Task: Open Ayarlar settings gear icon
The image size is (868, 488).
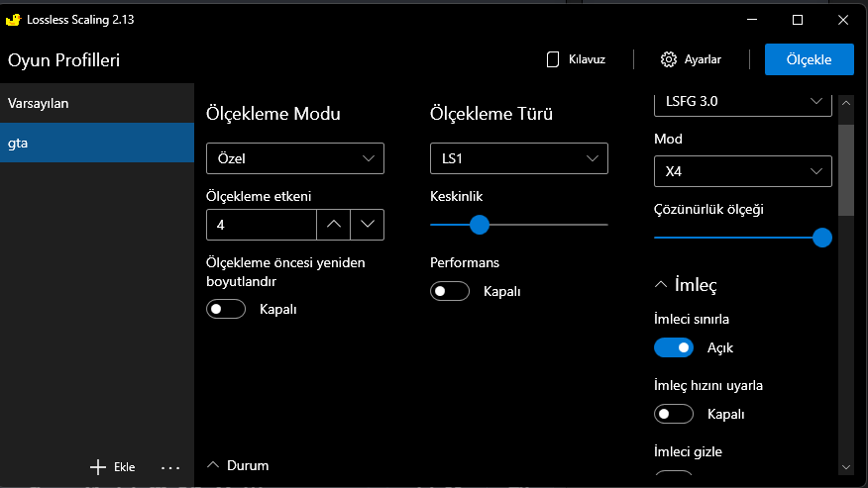Action: tap(669, 59)
